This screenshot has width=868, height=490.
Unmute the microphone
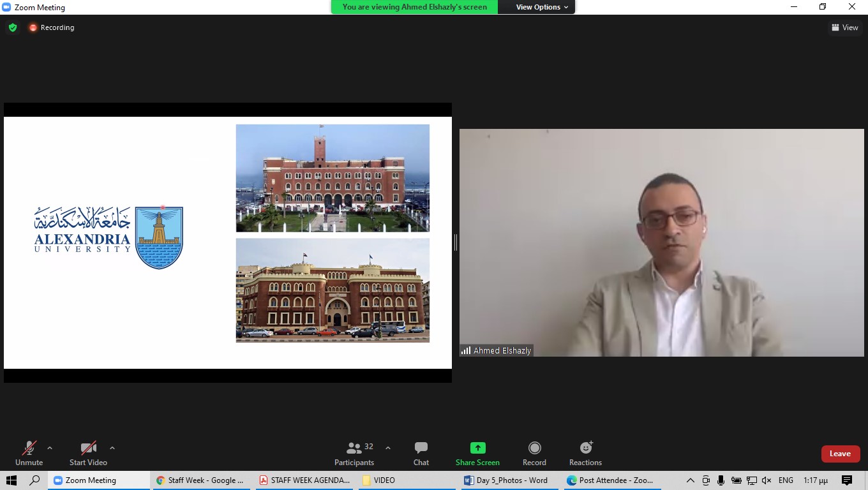[x=29, y=454]
